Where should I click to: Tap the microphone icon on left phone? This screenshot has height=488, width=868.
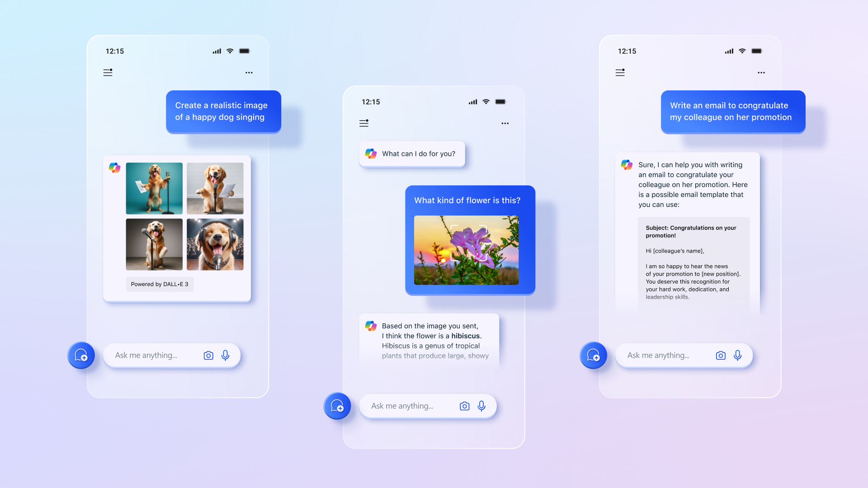(x=225, y=355)
